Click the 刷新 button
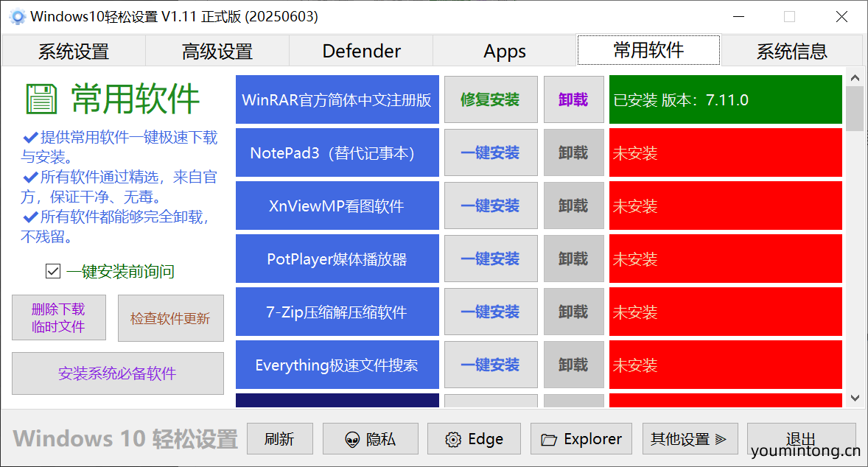Image resolution: width=868 pixels, height=467 pixels. tap(279, 439)
